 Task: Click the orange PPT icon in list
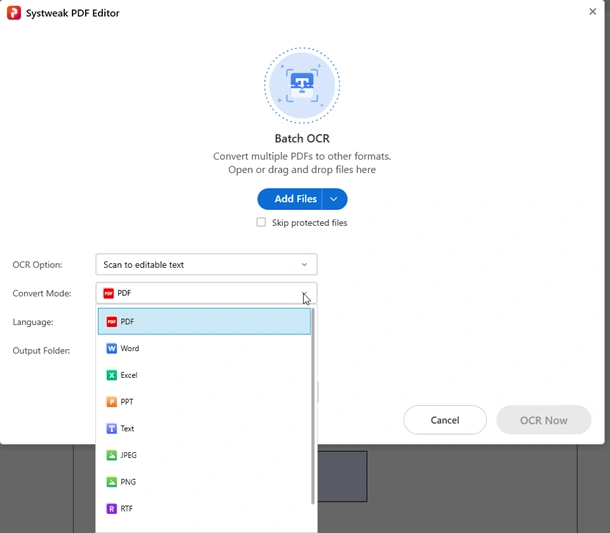(x=112, y=402)
